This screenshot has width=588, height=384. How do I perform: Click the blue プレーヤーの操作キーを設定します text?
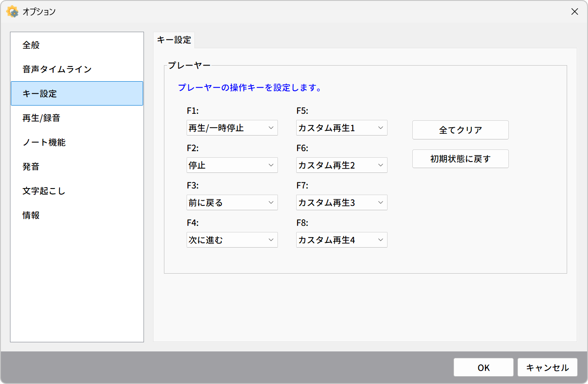point(250,88)
